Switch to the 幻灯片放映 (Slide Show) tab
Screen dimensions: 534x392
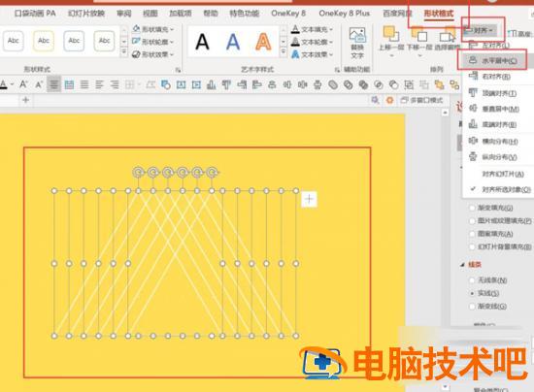point(86,14)
